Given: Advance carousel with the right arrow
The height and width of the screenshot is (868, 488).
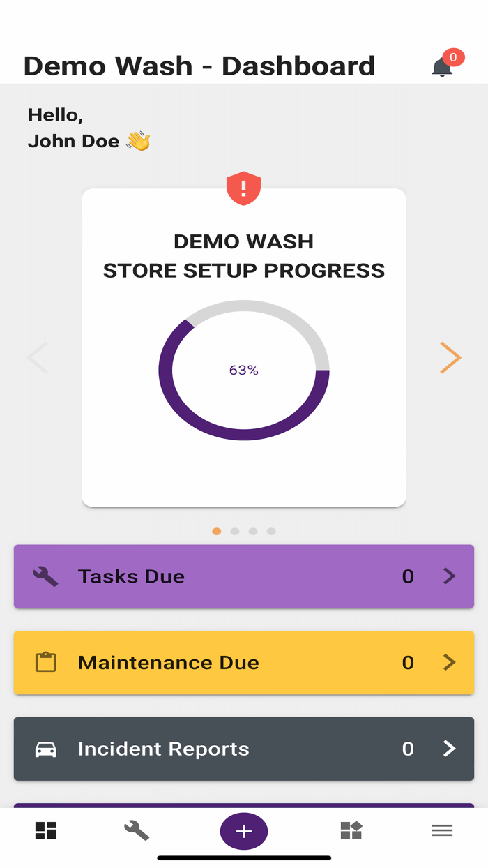Looking at the screenshot, I should pyautogui.click(x=450, y=357).
